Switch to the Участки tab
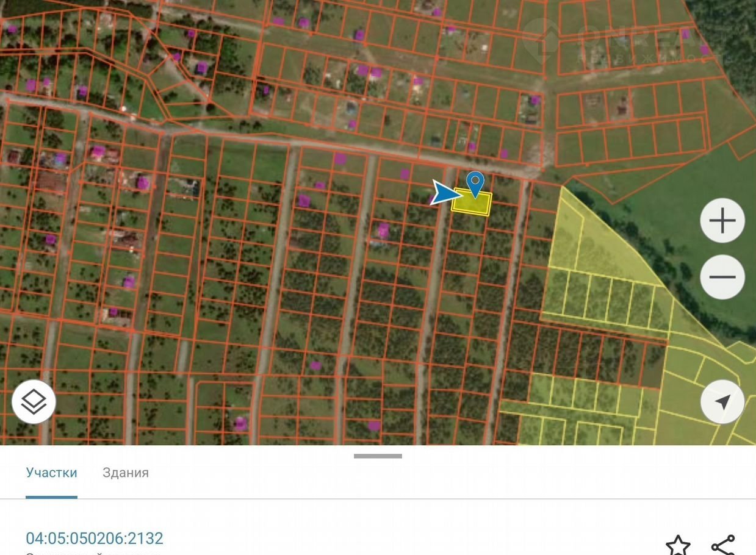The height and width of the screenshot is (555, 756). 51,473
